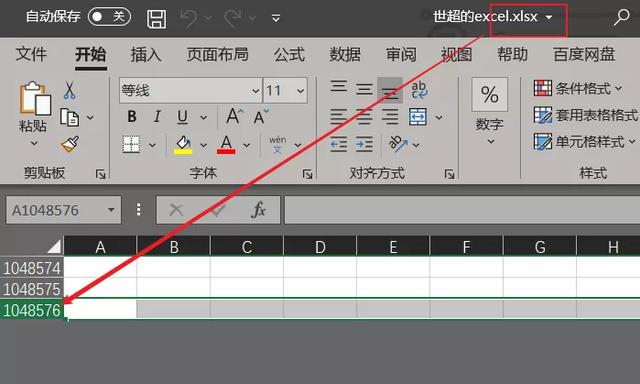Viewport: 640px width, 384px height.
Task: Click Middle Align icon
Action: [364, 89]
